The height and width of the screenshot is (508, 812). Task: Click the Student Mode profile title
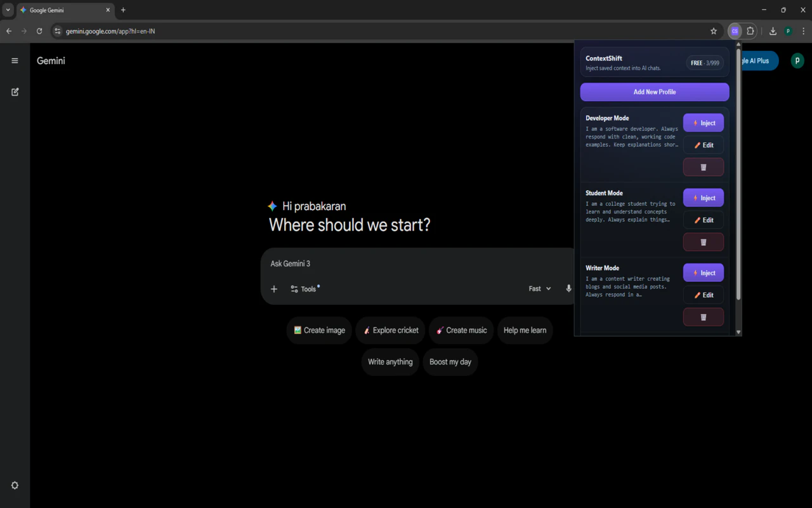click(x=604, y=193)
